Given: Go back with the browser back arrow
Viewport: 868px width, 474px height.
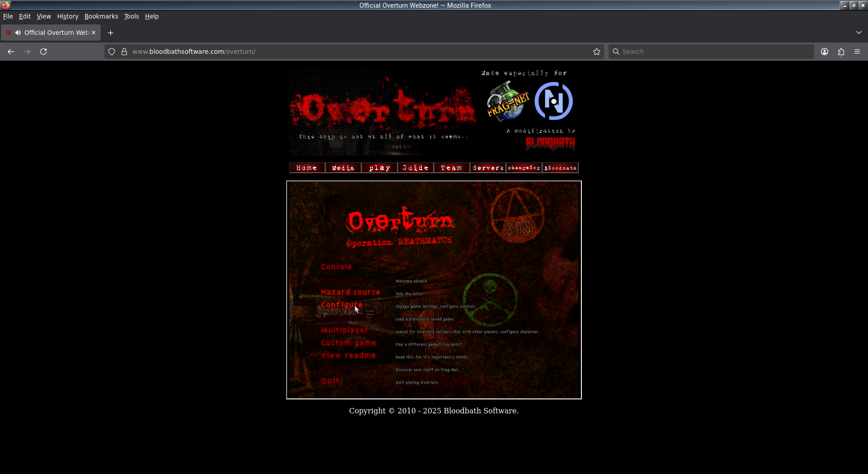Looking at the screenshot, I should pyautogui.click(x=11, y=52).
